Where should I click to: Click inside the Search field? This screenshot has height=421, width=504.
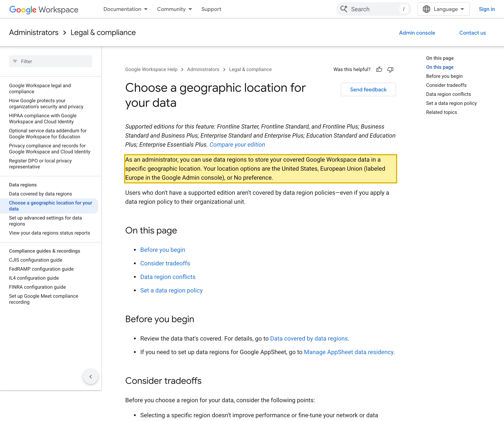click(374, 9)
